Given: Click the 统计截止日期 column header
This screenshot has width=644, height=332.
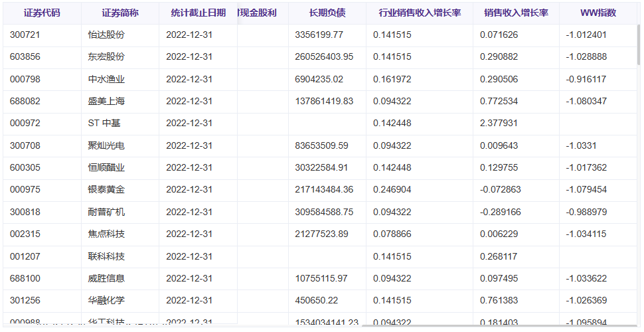Looking at the screenshot, I should [199, 13].
